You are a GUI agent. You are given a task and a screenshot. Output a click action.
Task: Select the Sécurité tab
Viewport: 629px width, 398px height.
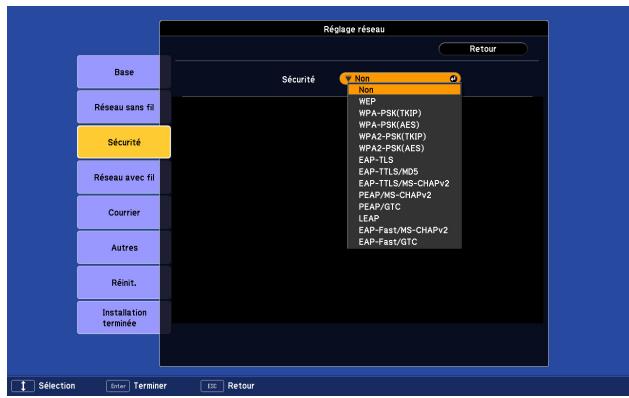point(124,142)
